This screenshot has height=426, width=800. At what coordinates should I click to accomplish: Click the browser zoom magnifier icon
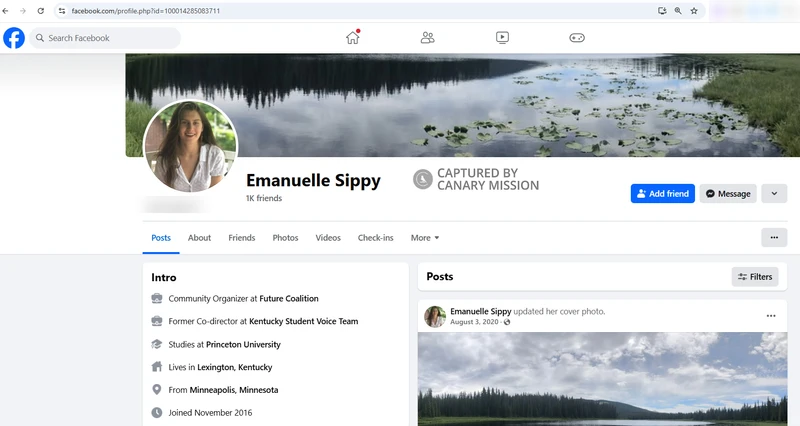tap(678, 10)
